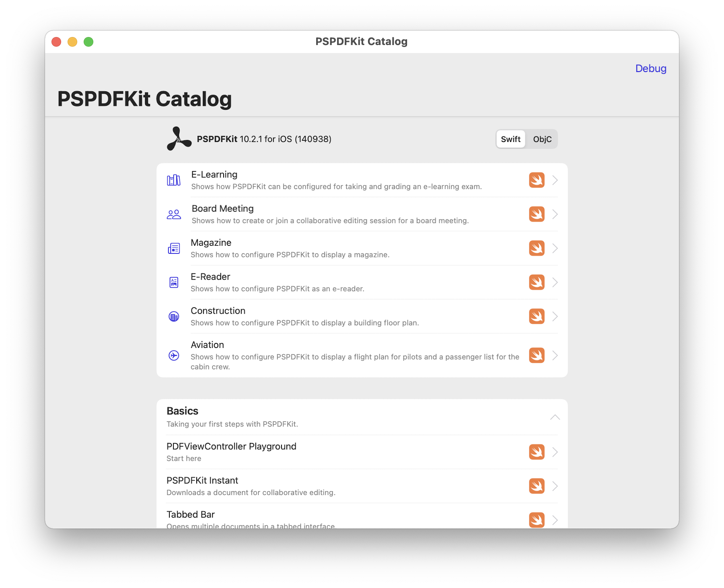Viewport: 724px width, 588px height.
Task: Click the Magazine row disclosure chevron
Action: click(555, 248)
